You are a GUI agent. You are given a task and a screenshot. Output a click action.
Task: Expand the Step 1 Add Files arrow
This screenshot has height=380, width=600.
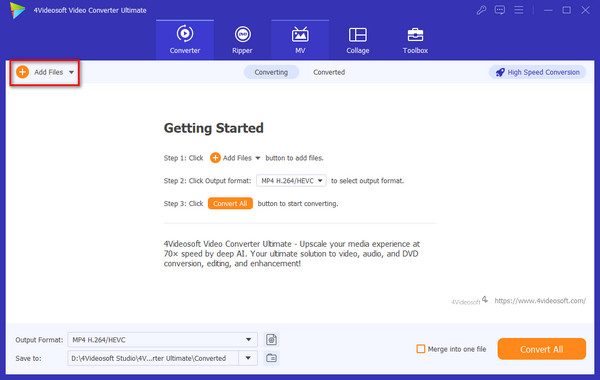(x=258, y=158)
